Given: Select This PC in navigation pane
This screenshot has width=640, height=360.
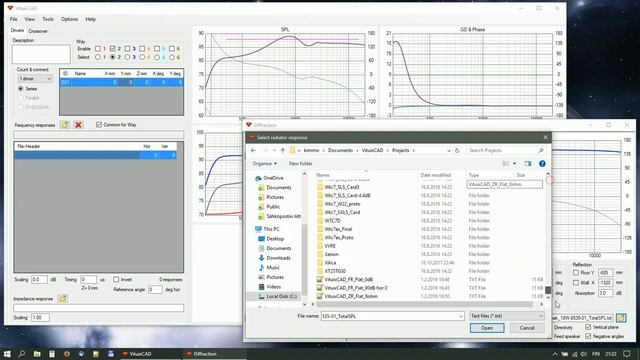Looking at the screenshot, I should [x=267, y=229].
